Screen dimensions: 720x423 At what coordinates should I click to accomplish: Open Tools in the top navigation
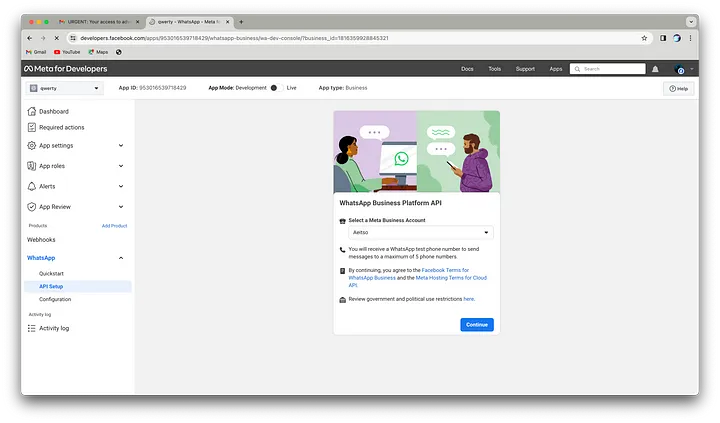495,69
